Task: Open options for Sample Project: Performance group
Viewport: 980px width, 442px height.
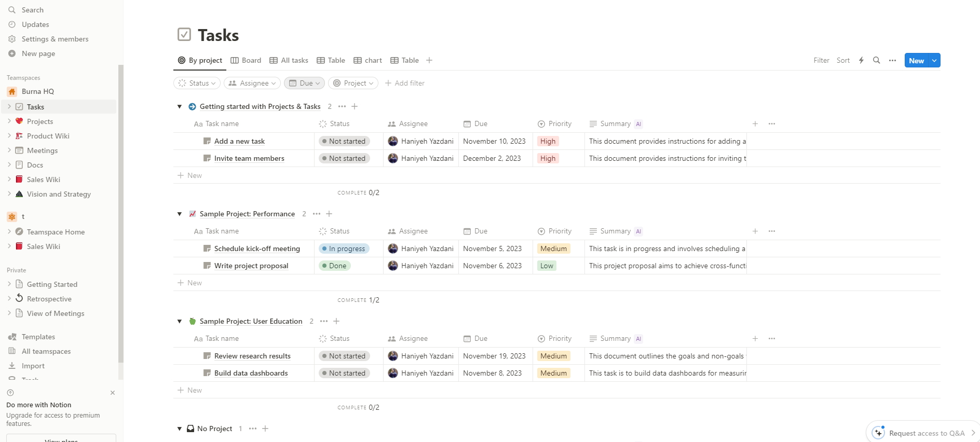Action: click(x=317, y=214)
